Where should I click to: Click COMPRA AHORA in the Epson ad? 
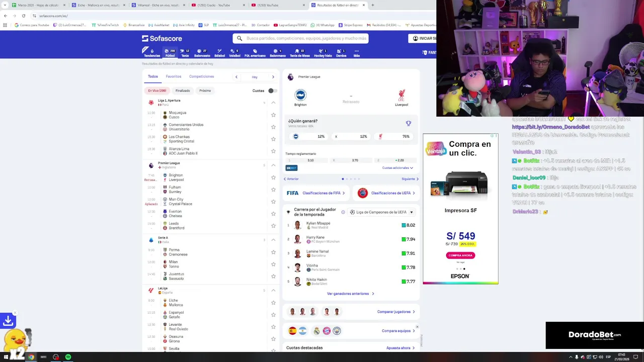tap(460, 255)
